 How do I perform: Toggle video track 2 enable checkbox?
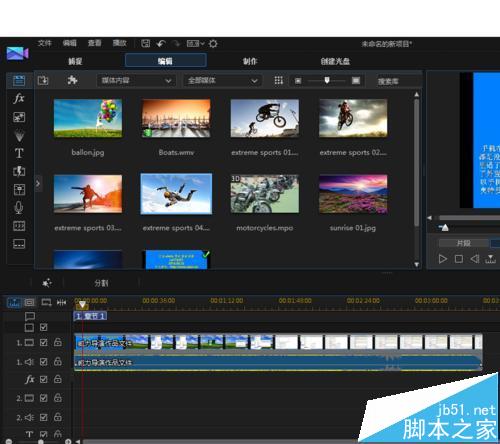pos(43,398)
